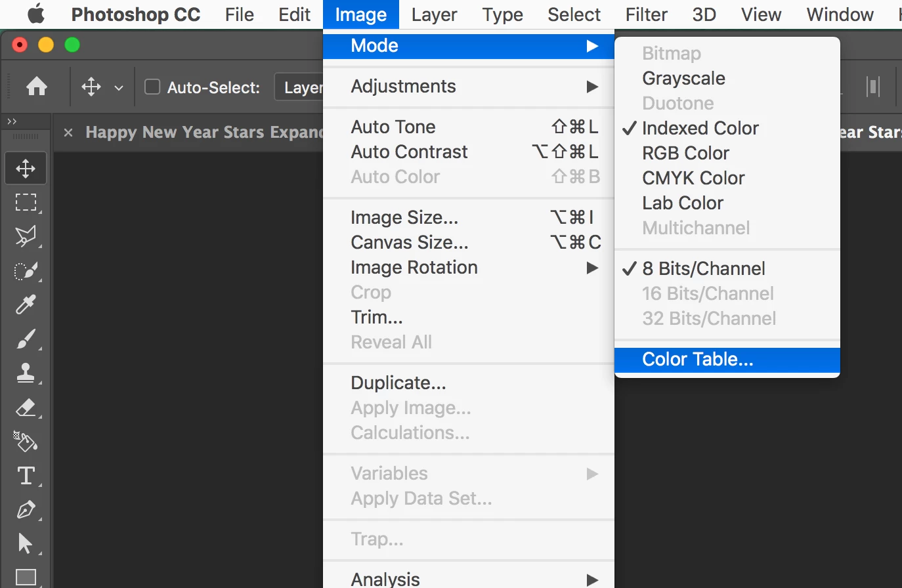
Task: Select the Pen tool
Action: click(x=26, y=510)
